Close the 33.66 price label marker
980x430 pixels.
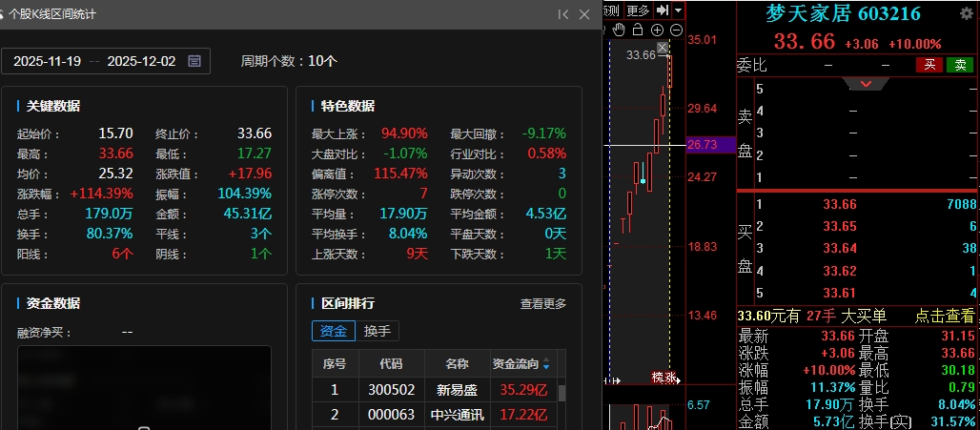[664, 48]
